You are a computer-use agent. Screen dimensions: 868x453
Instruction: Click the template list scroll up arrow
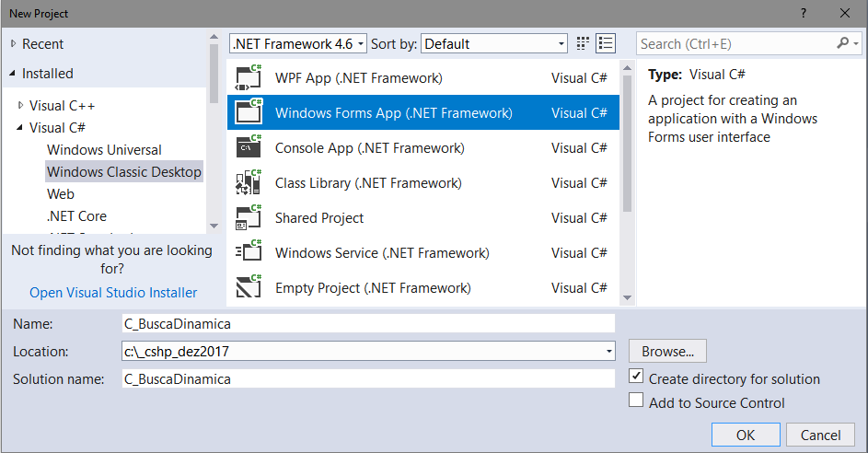(627, 67)
